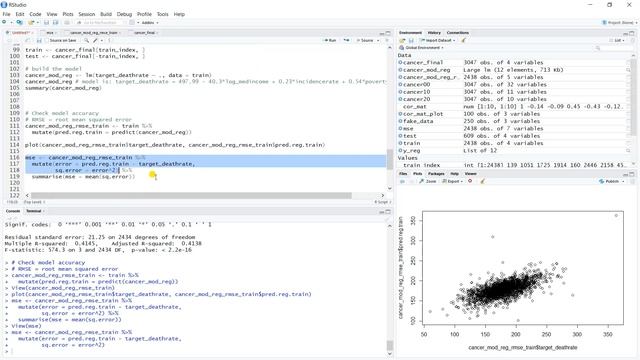Screen dimensions: 640x360
Task: View cancer_mod_reg object via magnifier icon
Action: click(628, 70)
